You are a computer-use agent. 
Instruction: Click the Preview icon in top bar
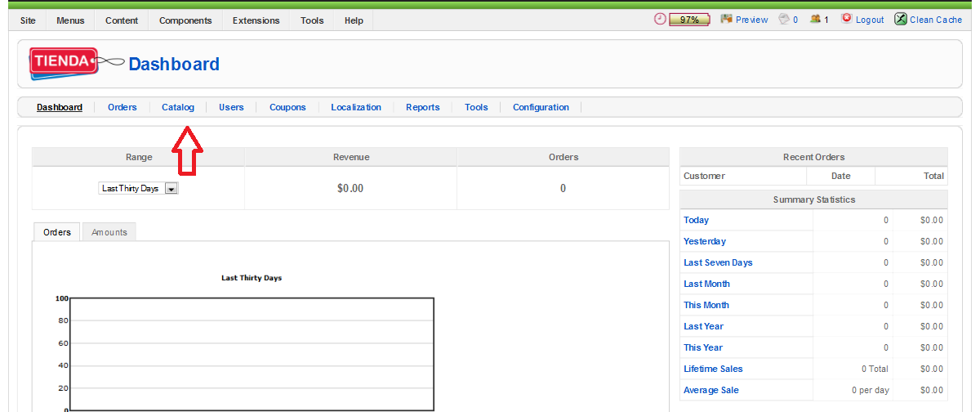click(x=726, y=19)
